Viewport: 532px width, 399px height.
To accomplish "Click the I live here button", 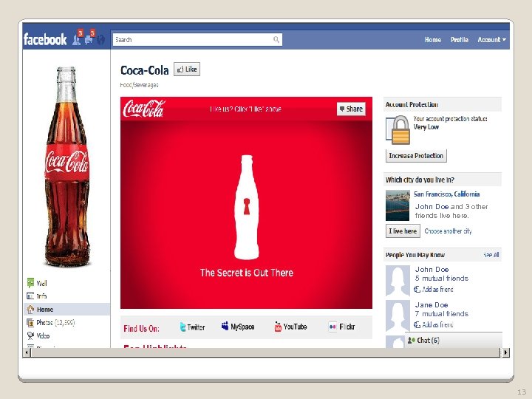I will (403, 231).
